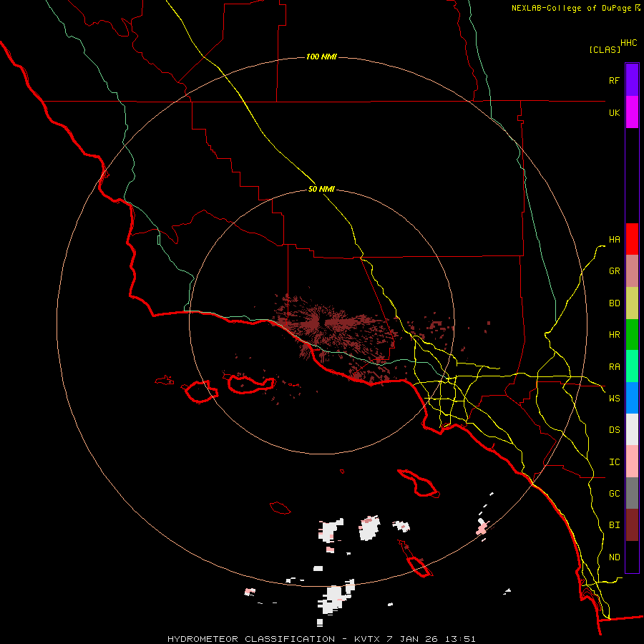Click the 100 NMI range ring label
The image size is (644, 644).
click(x=321, y=57)
